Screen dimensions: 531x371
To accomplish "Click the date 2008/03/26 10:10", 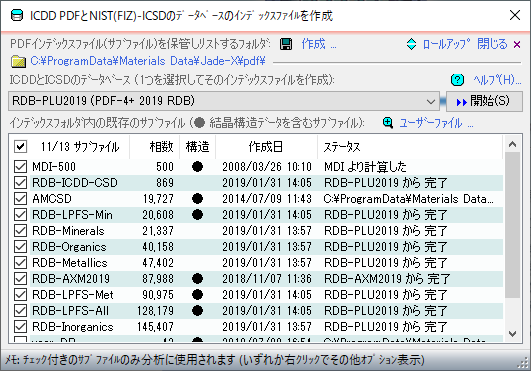I will pyautogui.click(x=267, y=167).
